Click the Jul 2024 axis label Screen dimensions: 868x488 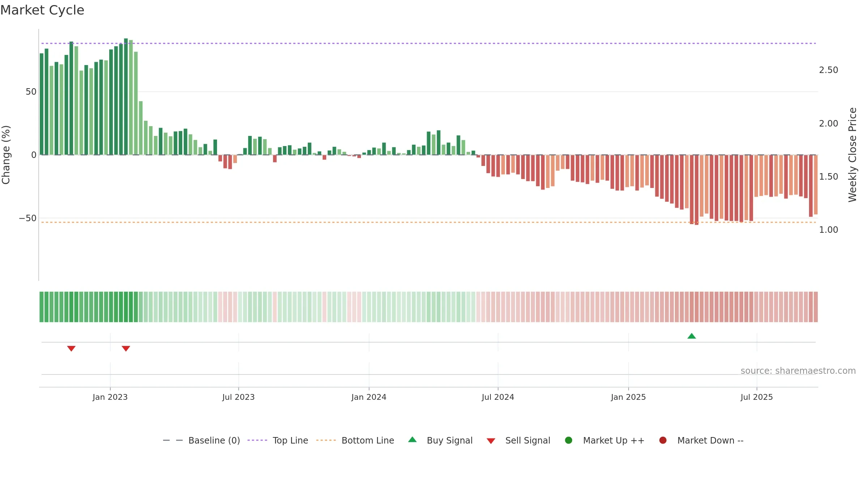pyautogui.click(x=498, y=397)
